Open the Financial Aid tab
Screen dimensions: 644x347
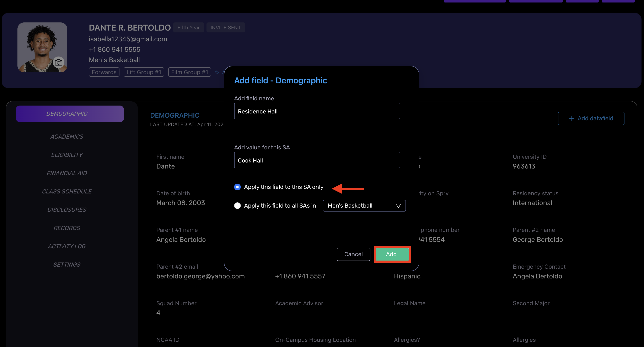click(67, 173)
